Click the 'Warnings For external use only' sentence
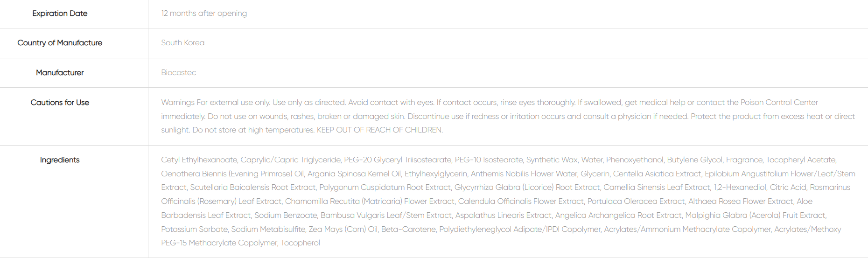The width and height of the screenshot is (868, 258). (216, 103)
